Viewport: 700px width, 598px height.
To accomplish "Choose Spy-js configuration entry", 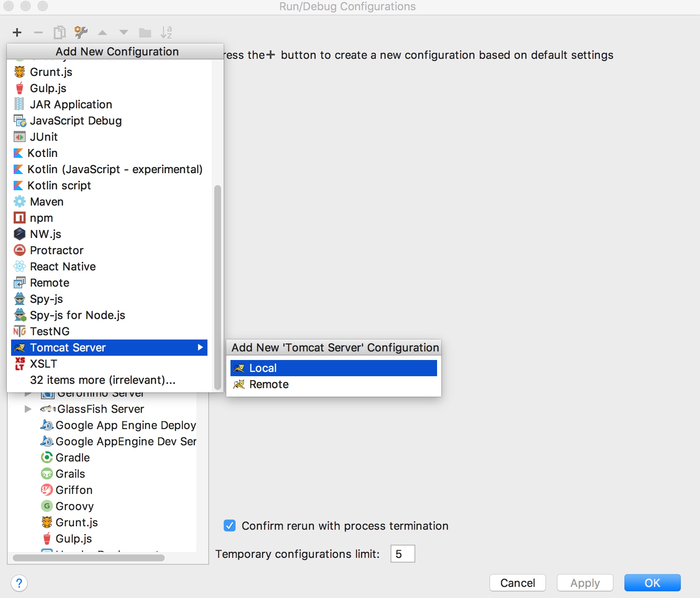I will 109,299.
